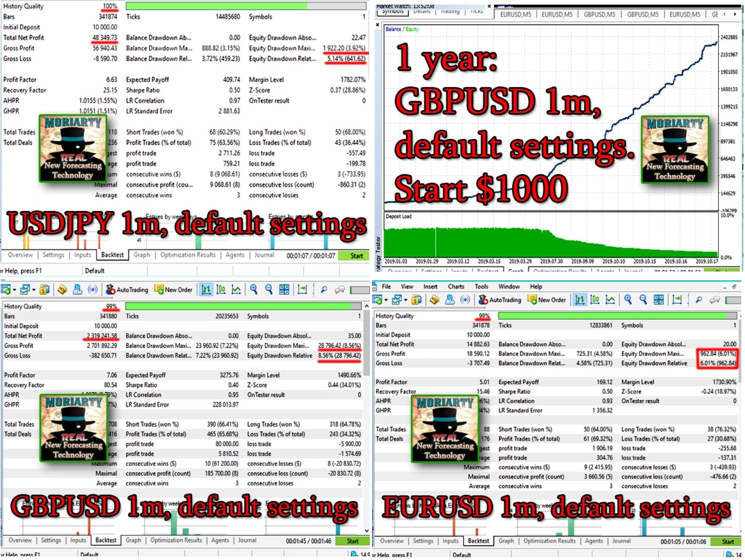Zoom in chart using GBPUSD window toolbar
Image resolution: width=745 pixels, height=560 pixels.
[254, 290]
